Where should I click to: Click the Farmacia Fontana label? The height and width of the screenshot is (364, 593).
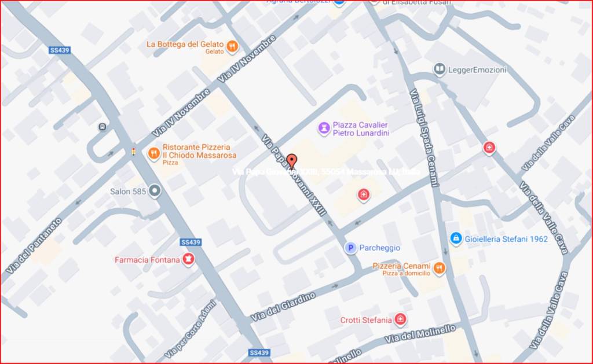point(147,260)
